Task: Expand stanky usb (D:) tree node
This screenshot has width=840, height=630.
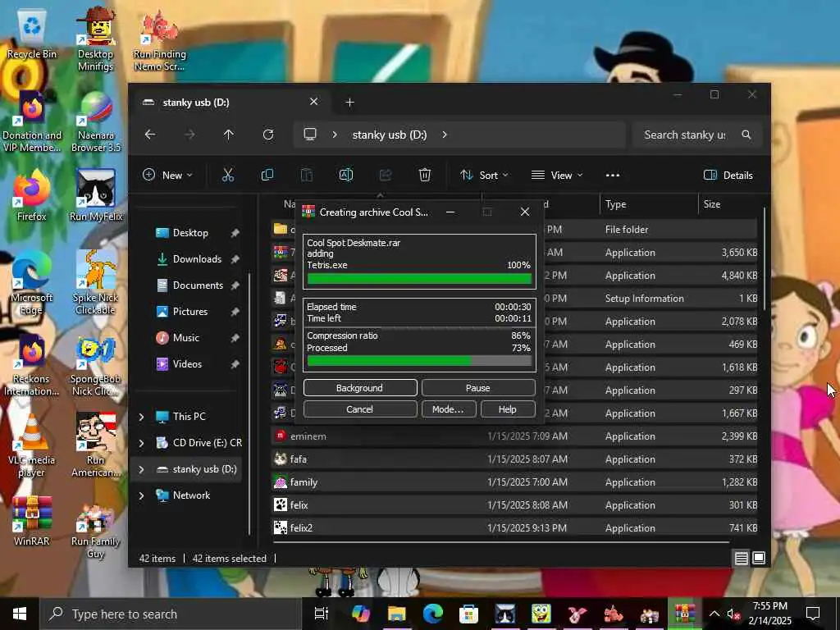Action: [141, 469]
